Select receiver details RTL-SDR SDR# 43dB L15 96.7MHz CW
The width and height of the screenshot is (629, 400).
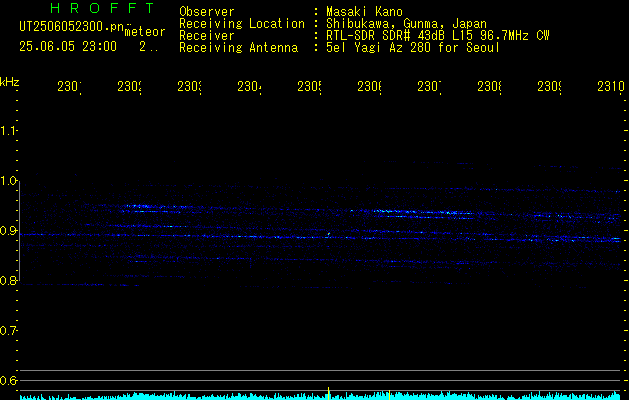click(x=438, y=36)
